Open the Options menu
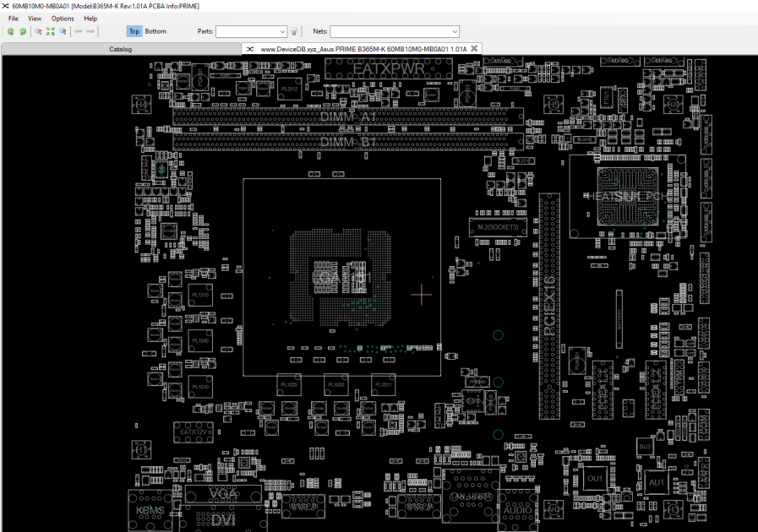 63,19
